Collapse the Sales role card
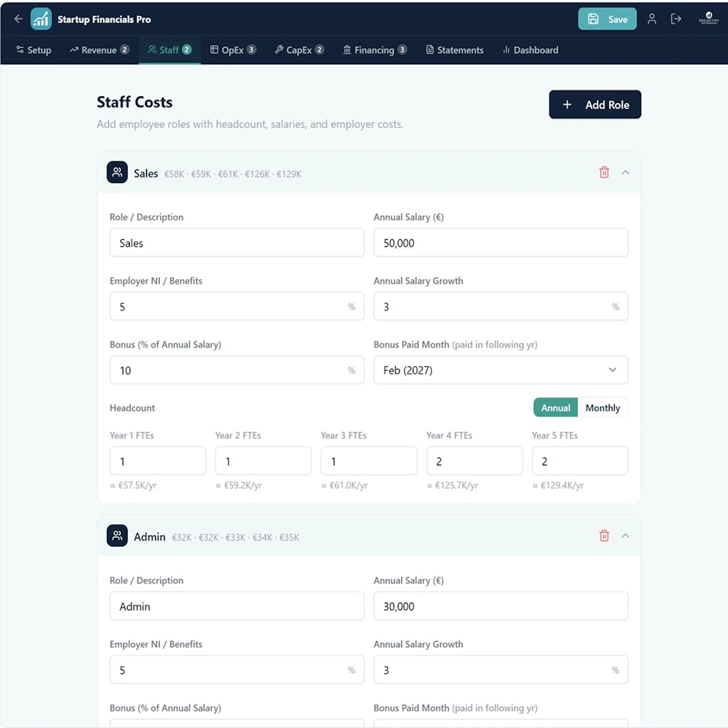728x728 pixels. 625,172
